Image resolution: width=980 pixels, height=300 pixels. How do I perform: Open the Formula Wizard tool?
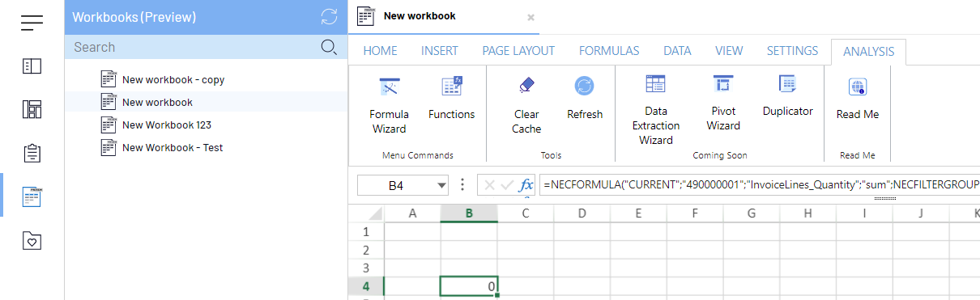[x=389, y=105]
